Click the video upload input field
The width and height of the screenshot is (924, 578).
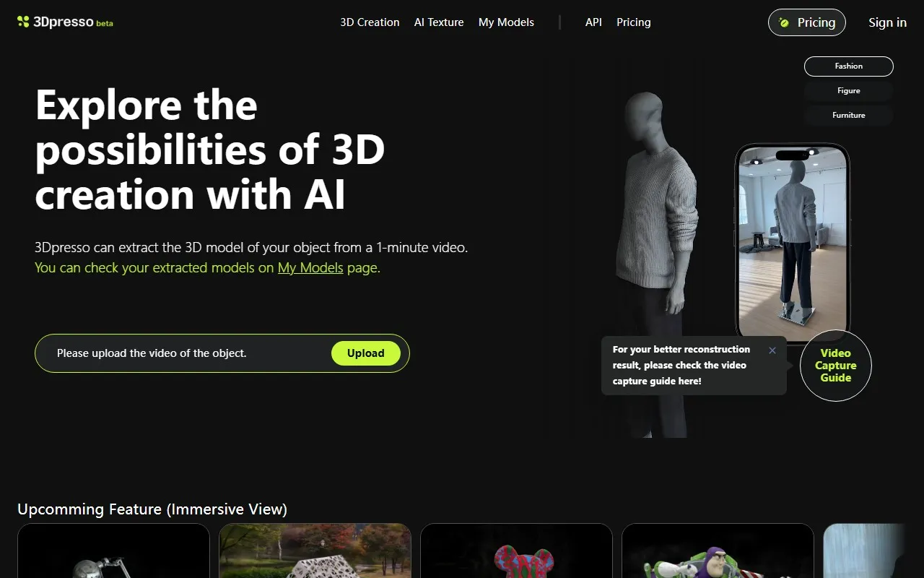[180, 353]
